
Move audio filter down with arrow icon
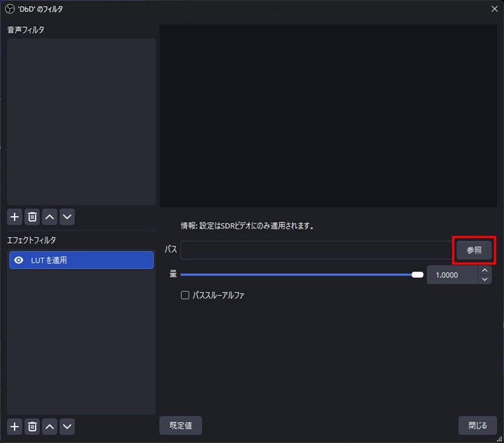[x=68, y=217]
